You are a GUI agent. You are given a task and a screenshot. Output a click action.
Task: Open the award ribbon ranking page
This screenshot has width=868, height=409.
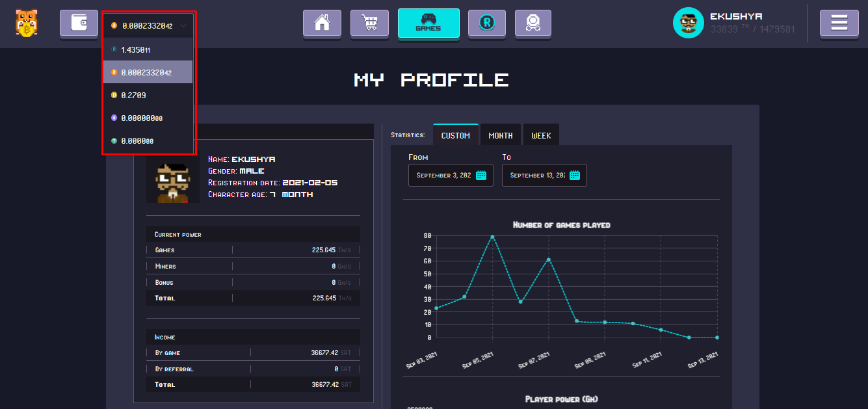pyautogui.click(x=533, y=23)
